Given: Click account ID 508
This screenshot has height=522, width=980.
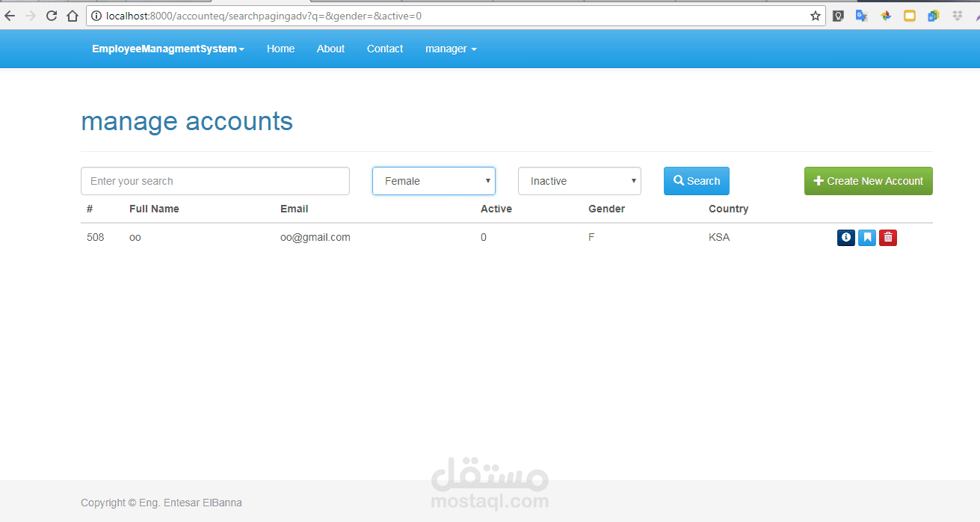Looking at the screenshot, I should click(x=96, y=237).
